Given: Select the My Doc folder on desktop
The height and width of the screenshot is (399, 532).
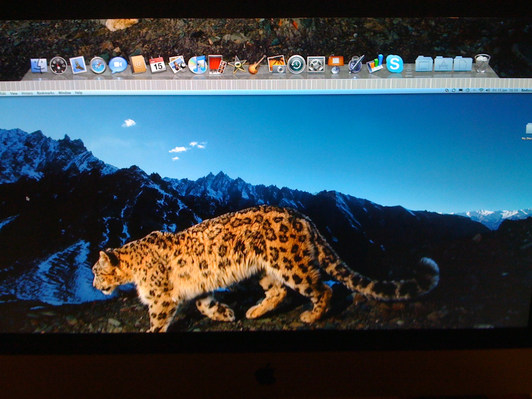Looking at the screenshot, I should coord(528,131).
